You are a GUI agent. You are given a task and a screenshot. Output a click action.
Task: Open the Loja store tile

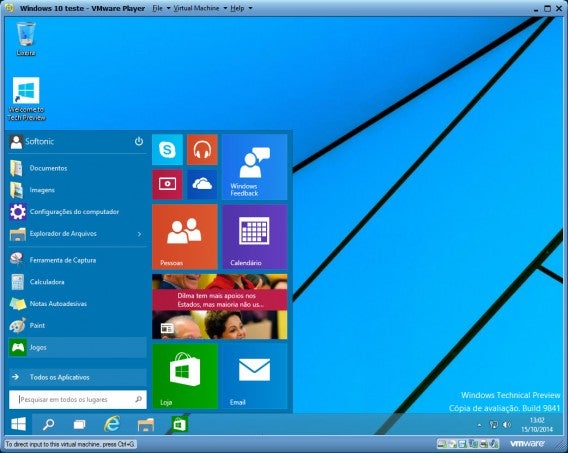coord(185,376)
